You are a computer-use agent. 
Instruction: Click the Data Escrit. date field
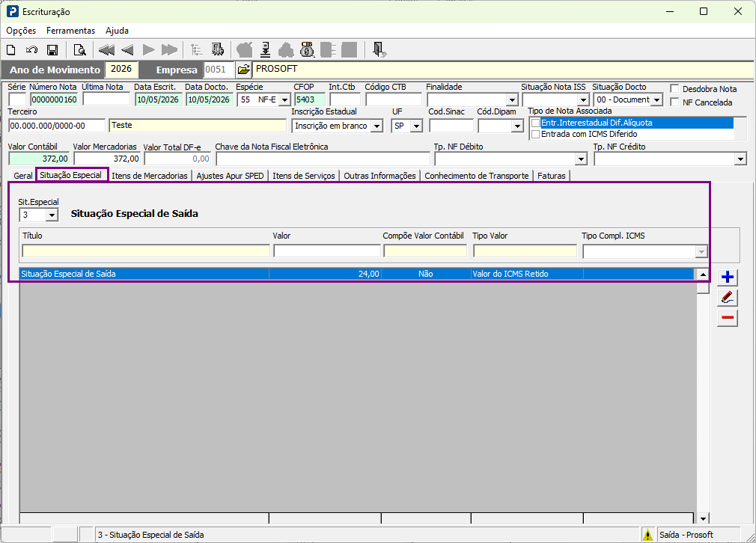[158, 99]
